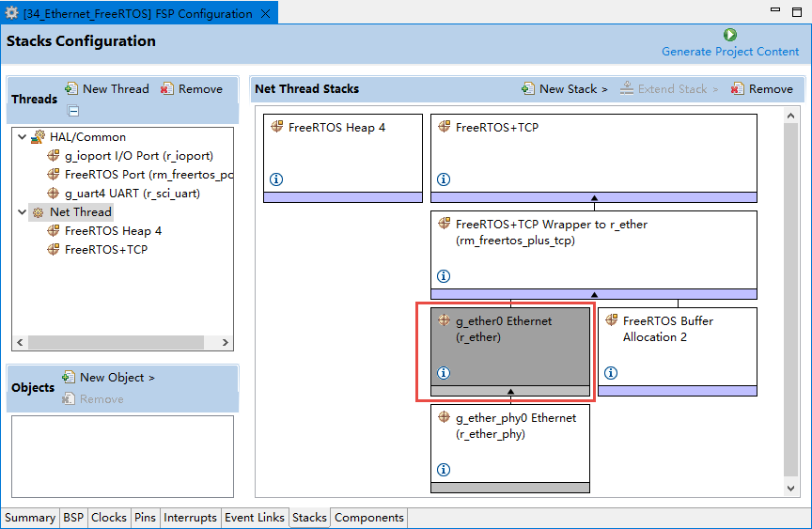Click the stacks vertical scrollbar thumb

point(790,300)
